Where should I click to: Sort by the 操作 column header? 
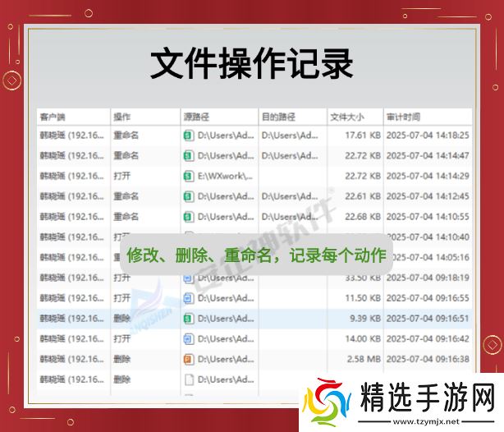click(x=121, y=117)
